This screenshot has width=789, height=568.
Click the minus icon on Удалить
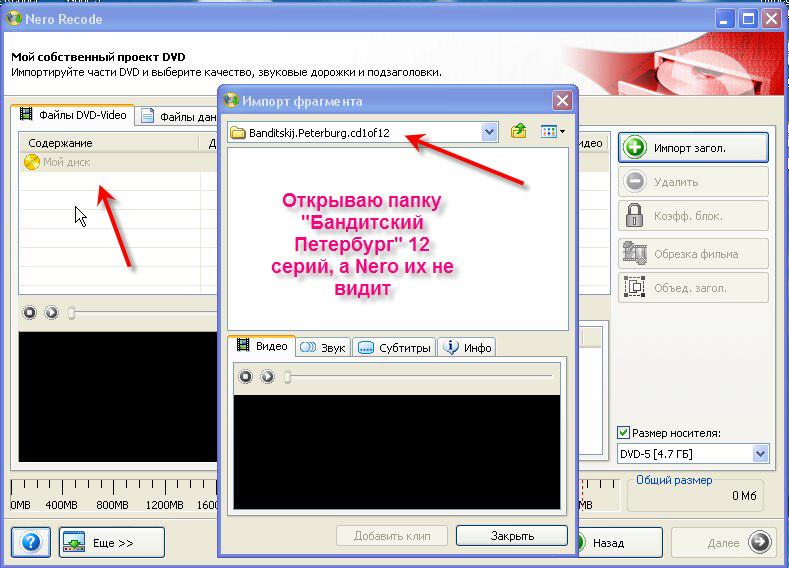point(635,181)
